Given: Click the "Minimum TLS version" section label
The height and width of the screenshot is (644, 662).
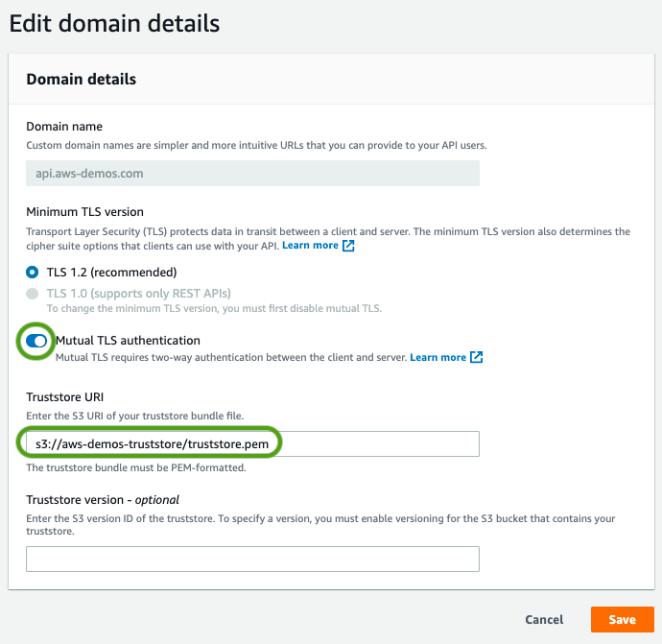Looking at the screenshot, I should tap(84, 212).
